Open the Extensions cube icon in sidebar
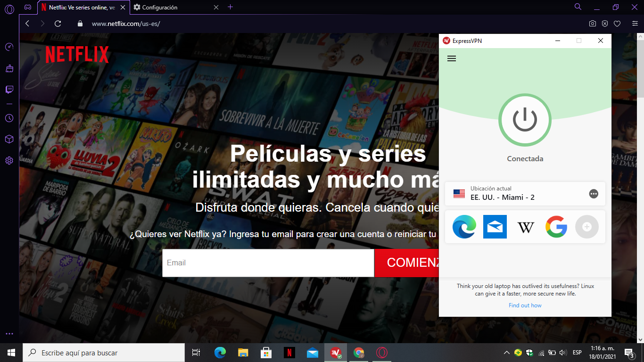644x362 pixels. (x=9, y=139)
